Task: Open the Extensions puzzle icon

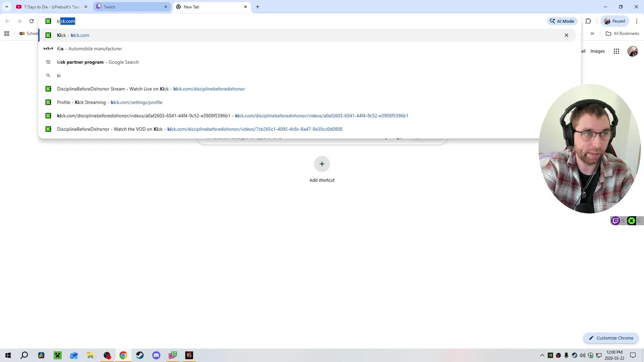Action: pyautogui.click(x=588, y=21)
